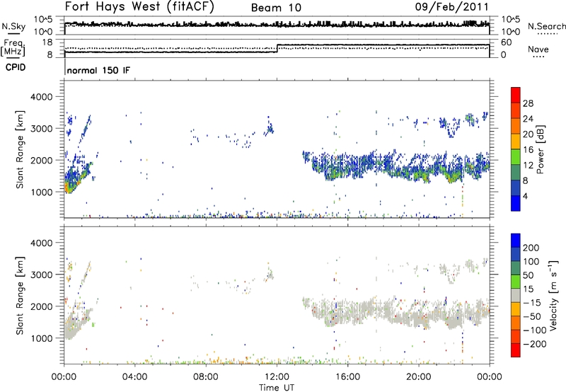566x392 pixels.
Task: Select the Beam 10 label
Action: [x=276, y=8]
